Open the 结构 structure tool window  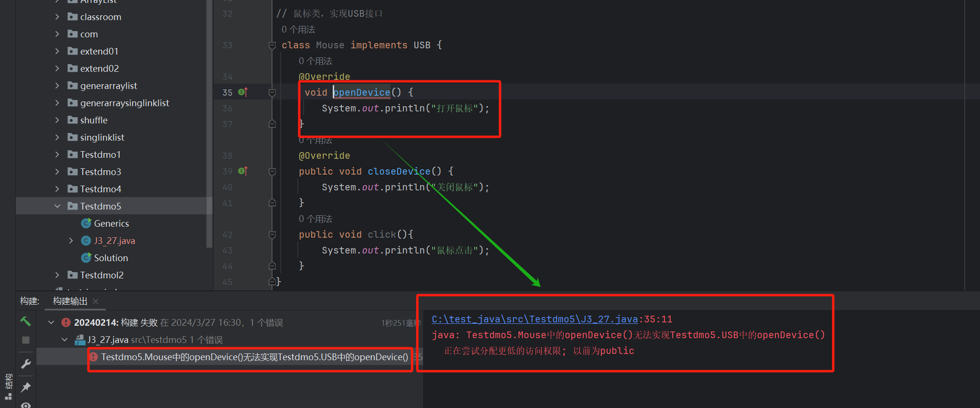click(8, 386)
